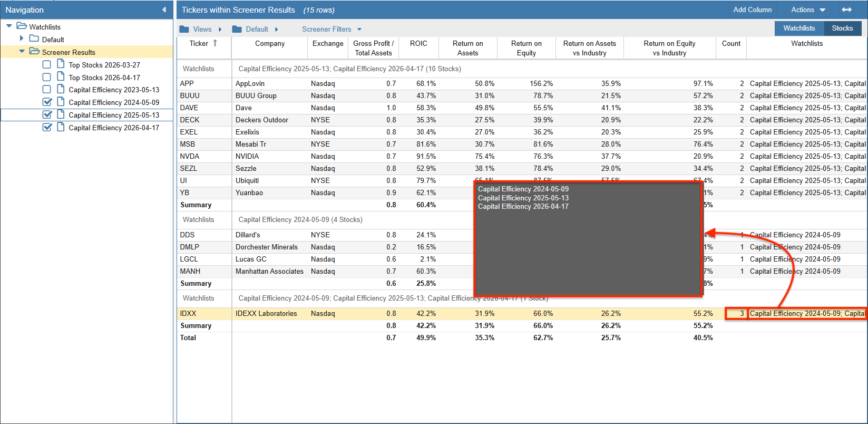Collapse the Navigation panel arrow icon
Viewport: 868px width, 424px height.
(164, 10)
